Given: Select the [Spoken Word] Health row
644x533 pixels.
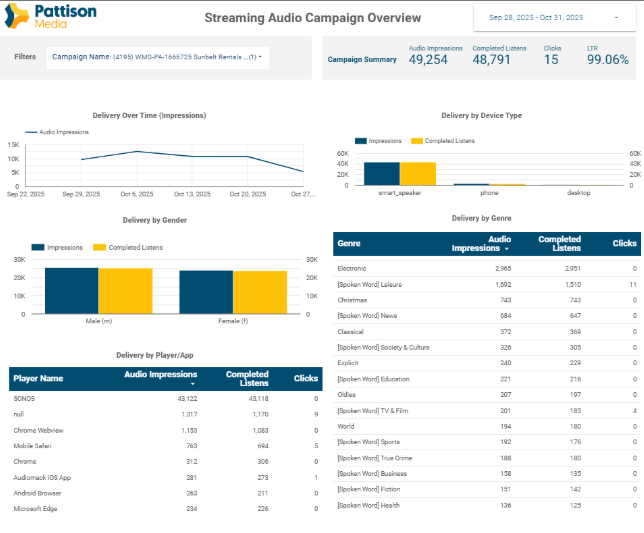Looking at the screenshot, I should [487, 505].
